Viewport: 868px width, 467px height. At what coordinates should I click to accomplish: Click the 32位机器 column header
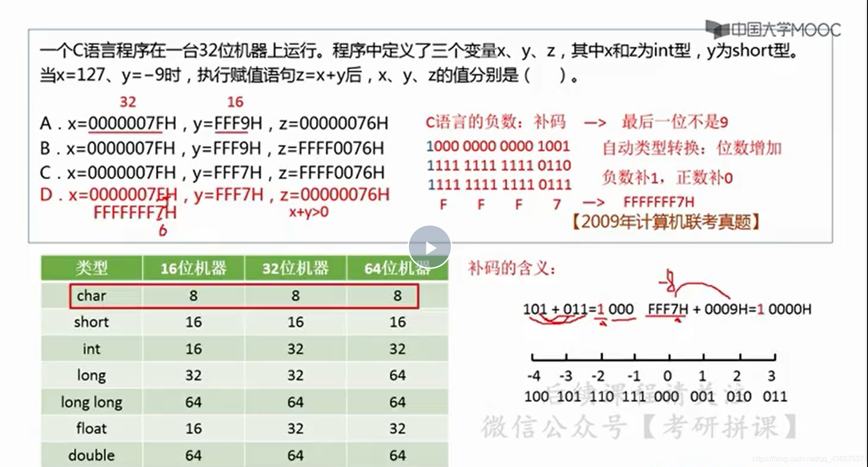point(295,268)
